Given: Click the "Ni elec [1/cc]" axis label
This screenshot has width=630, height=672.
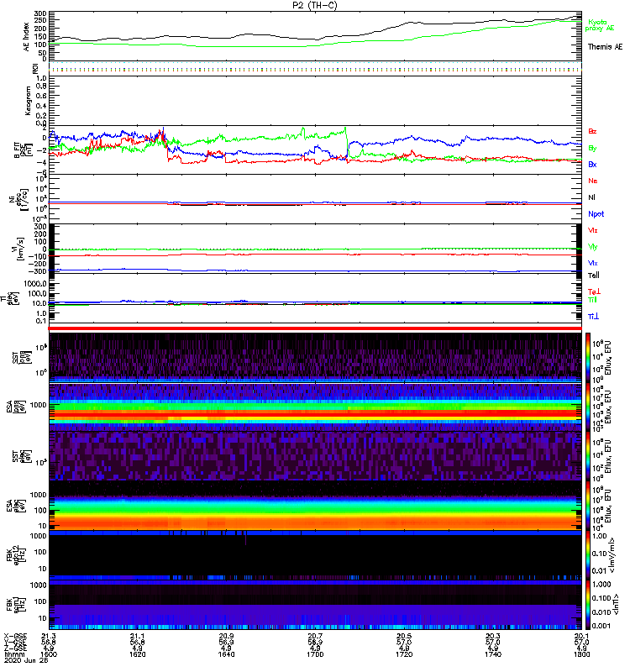Looking at the screenshot, I should 18,199.
